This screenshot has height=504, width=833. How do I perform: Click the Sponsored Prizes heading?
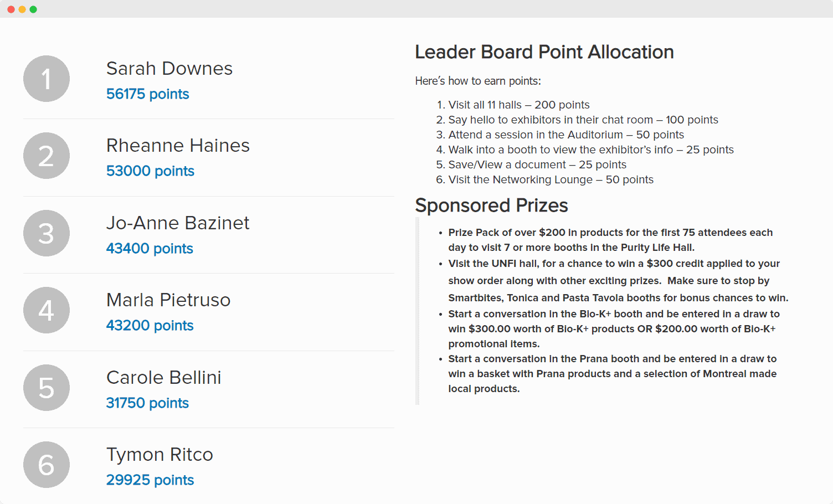click(x=491, y=205)
